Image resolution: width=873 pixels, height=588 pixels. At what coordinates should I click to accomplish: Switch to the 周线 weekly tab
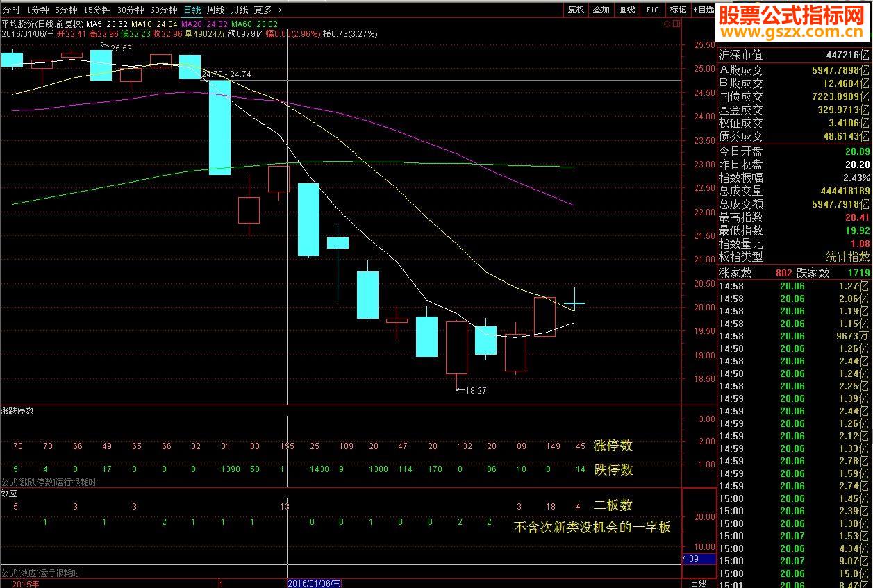(x=216, y=10)
